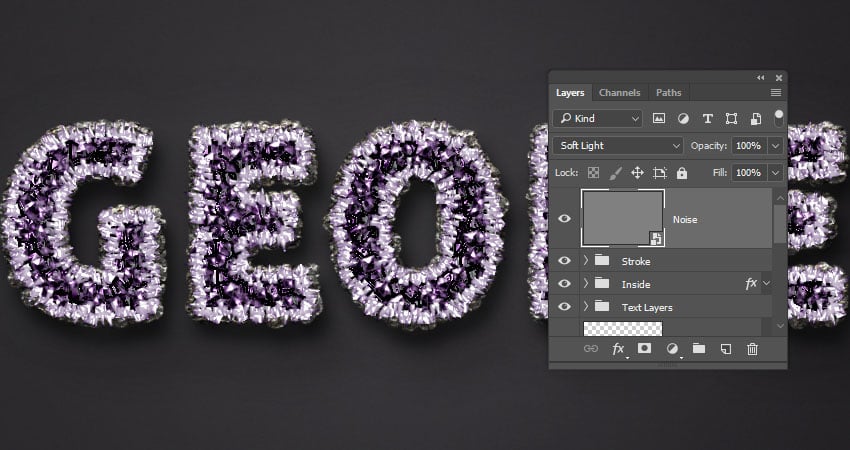
Task: Click the Opacity label
Action: 709,146
